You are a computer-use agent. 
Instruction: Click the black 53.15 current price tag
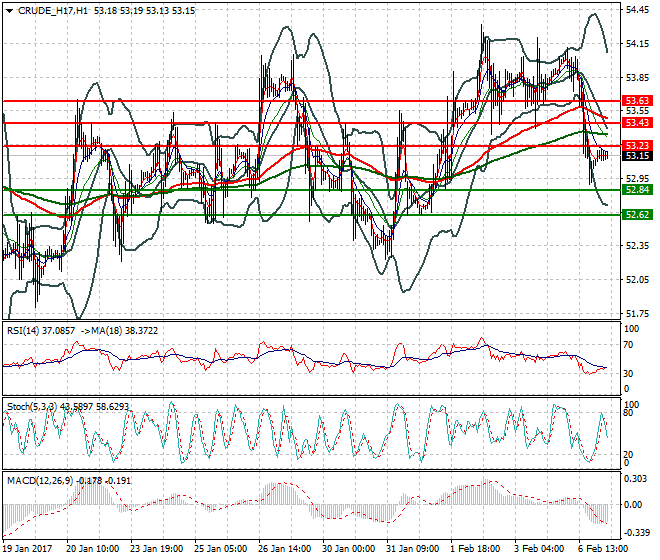637,156
